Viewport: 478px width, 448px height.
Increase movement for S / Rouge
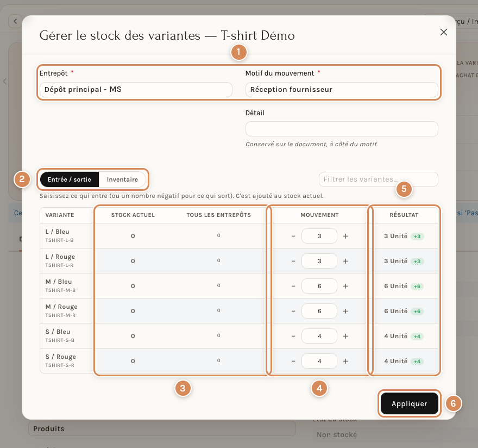pyautogui.click(x=345, y=361)
